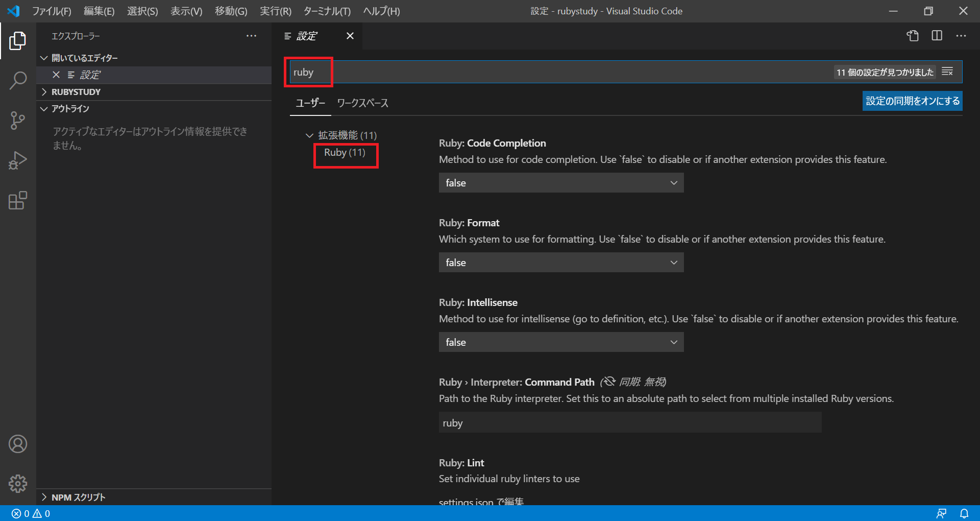980x521 pixels.
Task: Select Ruby (11) in the settings tree
Action: [345, 153]
